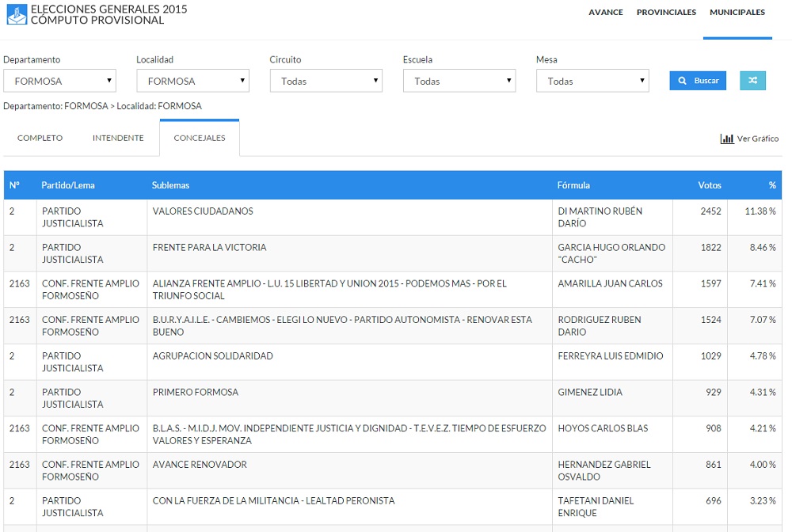Switch to the INTENDENTE tab
This screenshot has height=532, width=792.
(x=118, y=138)
